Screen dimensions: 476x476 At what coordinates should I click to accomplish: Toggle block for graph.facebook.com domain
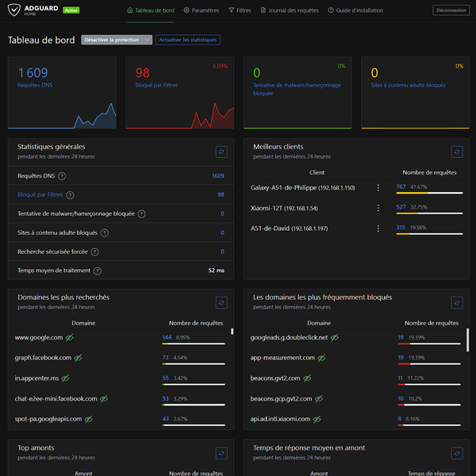pyautogui.click(x=78, y=358)
